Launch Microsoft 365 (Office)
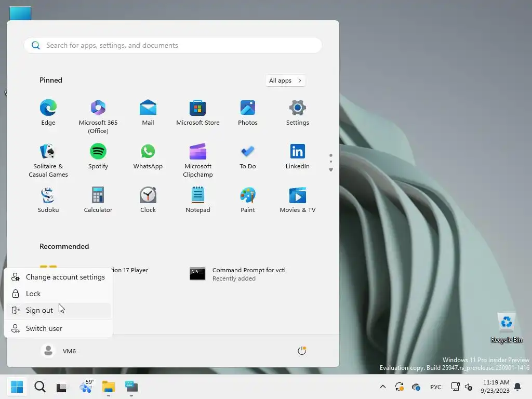 click(98, 116)
